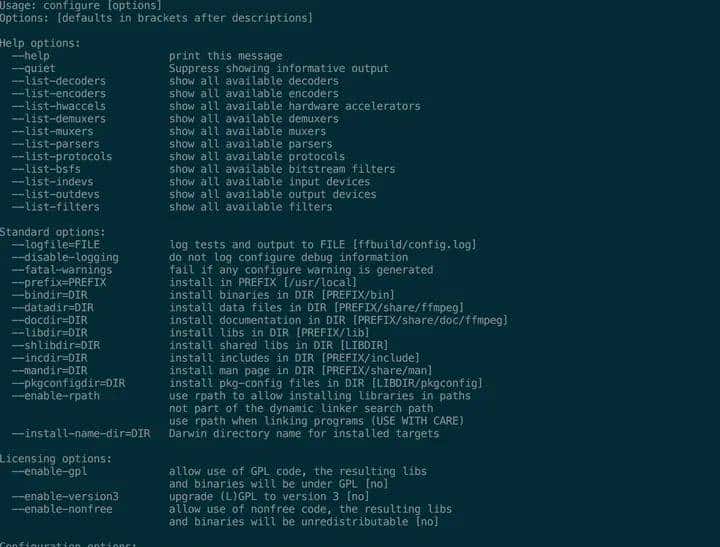The width and height of the screenshot is (720, 547).
Task: Click the --enable-rpath option
Action: [56, 396]
